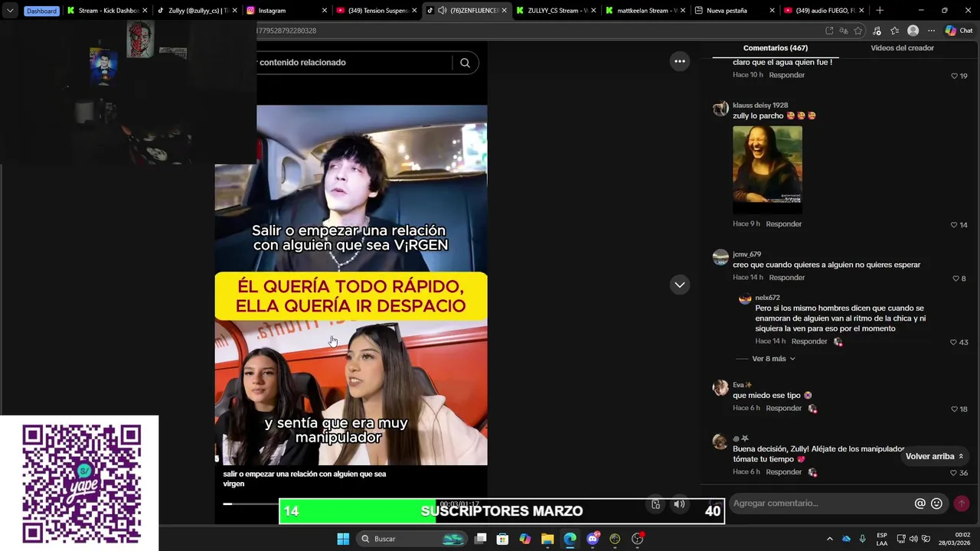
Task: Click the red send comment arrow button
Action: point(962,504)
